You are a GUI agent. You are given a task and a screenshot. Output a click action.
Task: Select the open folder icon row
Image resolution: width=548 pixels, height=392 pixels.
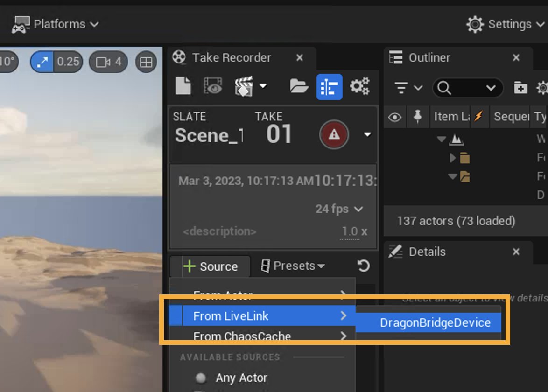coord(465,177)
